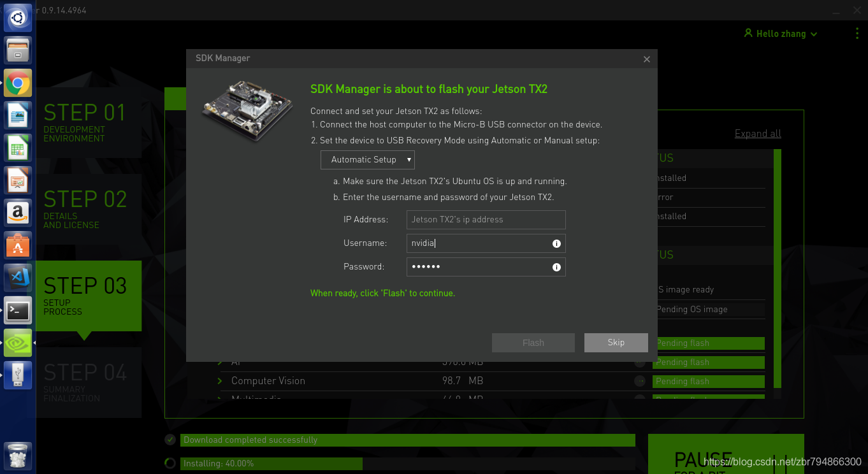The height and width of the screenshot is (474, 868).
Task: Open the USB drive dock icon
Action: click(x=18, y=375)
